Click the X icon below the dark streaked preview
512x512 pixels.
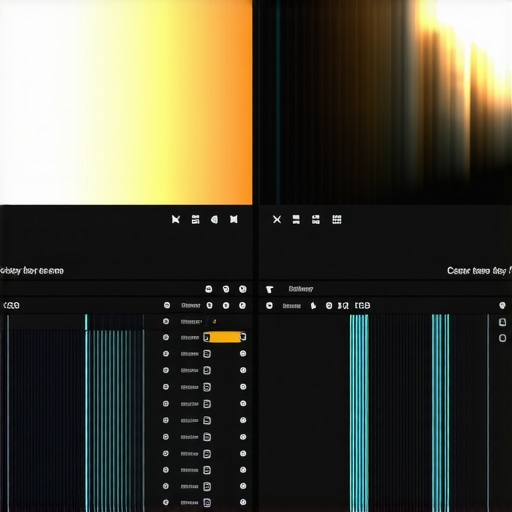[277, 219]
